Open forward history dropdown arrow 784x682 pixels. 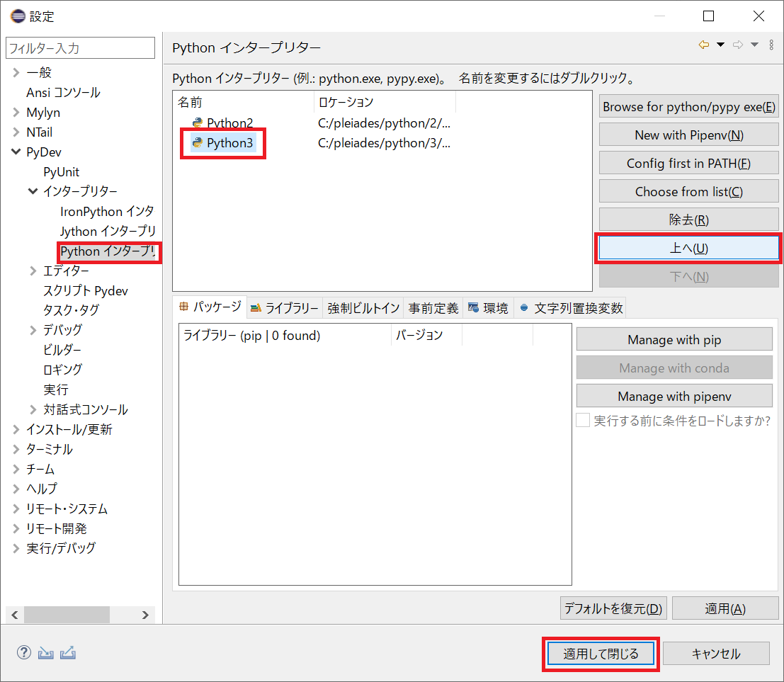(x=754, y=45)
